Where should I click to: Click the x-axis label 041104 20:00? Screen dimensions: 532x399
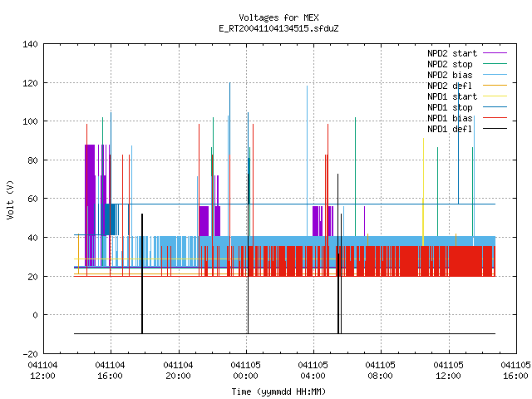pyautogui.click(x=178, y=371)
